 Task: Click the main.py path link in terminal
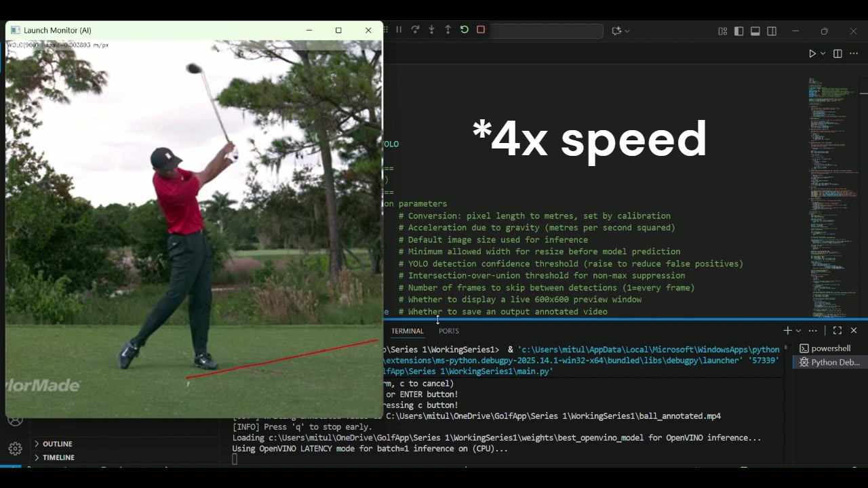[x=468, y=371]
